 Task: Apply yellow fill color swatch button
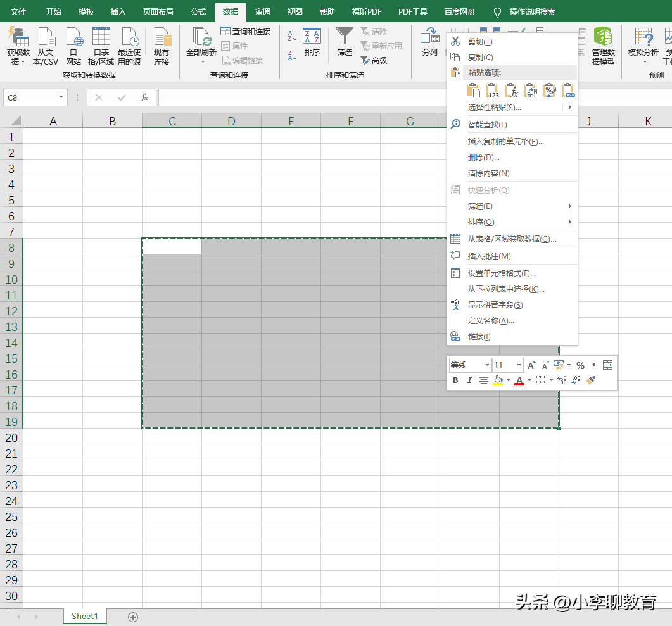coord(498,380)
